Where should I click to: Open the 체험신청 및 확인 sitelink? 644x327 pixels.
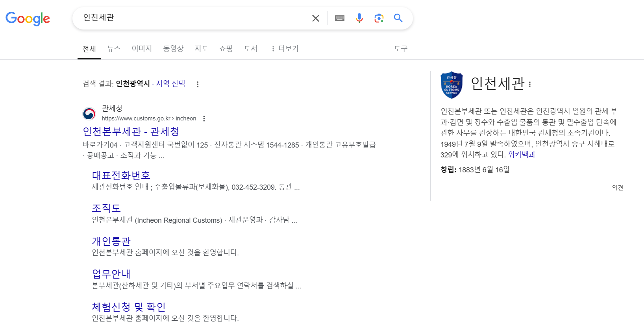click(x=129, y=307)
